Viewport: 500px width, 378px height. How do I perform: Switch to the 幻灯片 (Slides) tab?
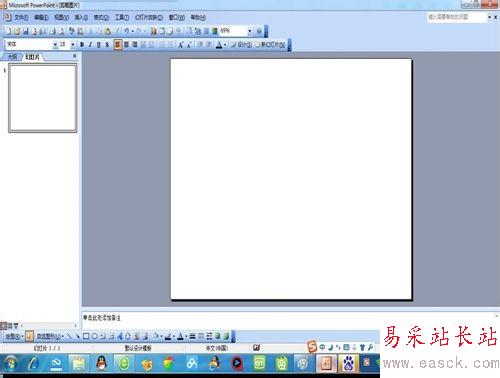click(32, 57)
